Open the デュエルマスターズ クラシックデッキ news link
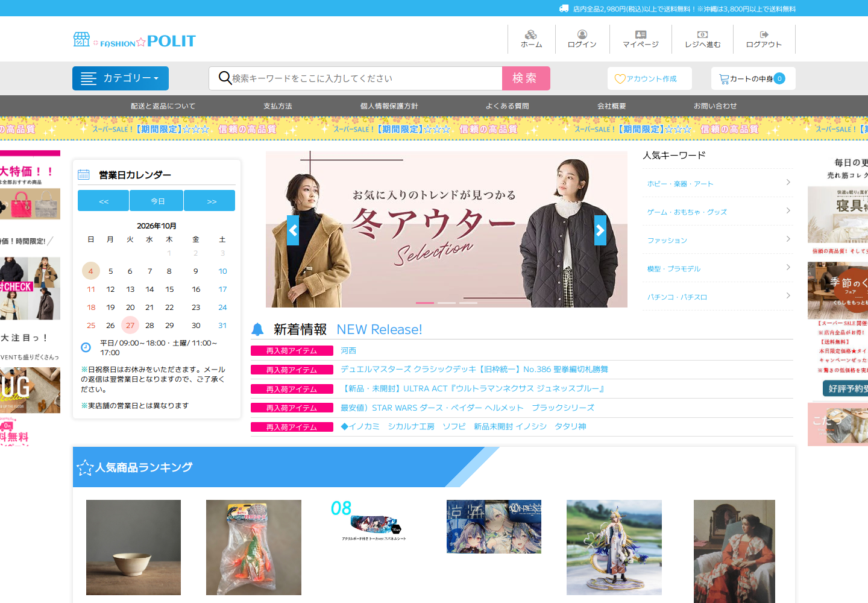Image resolution: width=868 pixels, height=603 pixels. click(x=474, y=369)
